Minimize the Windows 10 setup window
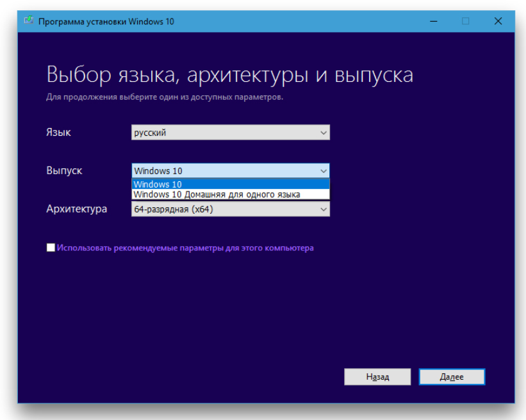Screen dimensions: 526x420 433,21
